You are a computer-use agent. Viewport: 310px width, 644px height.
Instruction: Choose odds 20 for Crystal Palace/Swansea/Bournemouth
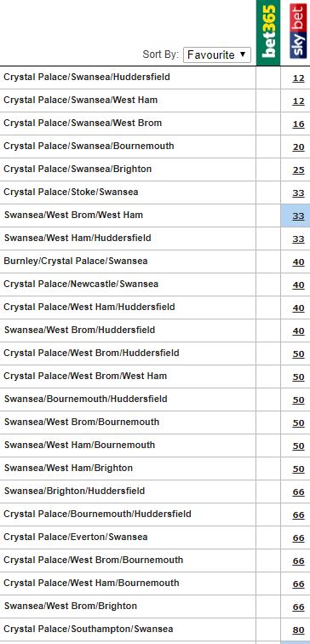[x=298, y=147]
